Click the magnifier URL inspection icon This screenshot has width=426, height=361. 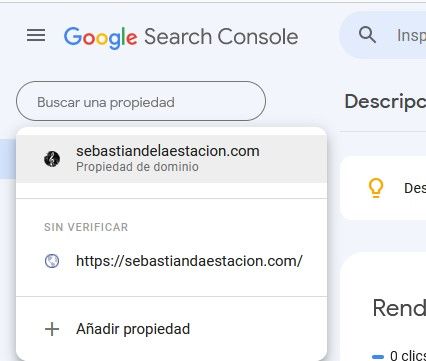point(367,35)
